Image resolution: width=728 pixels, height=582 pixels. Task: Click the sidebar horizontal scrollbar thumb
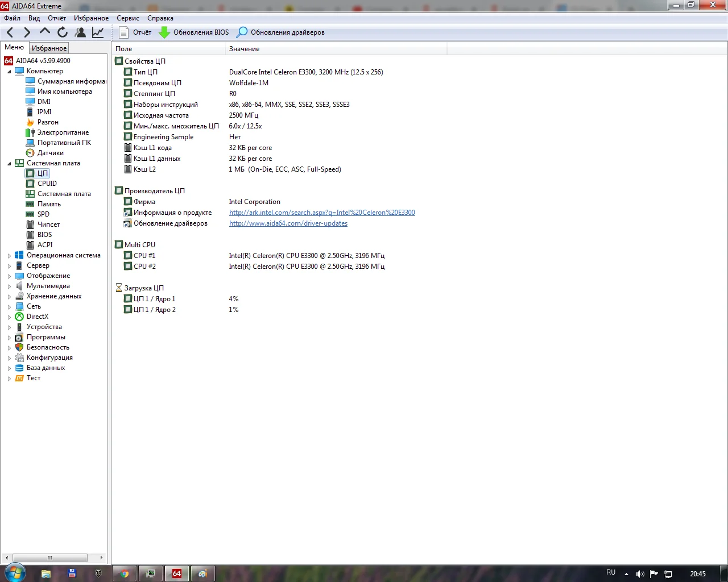tap(49, 558)
